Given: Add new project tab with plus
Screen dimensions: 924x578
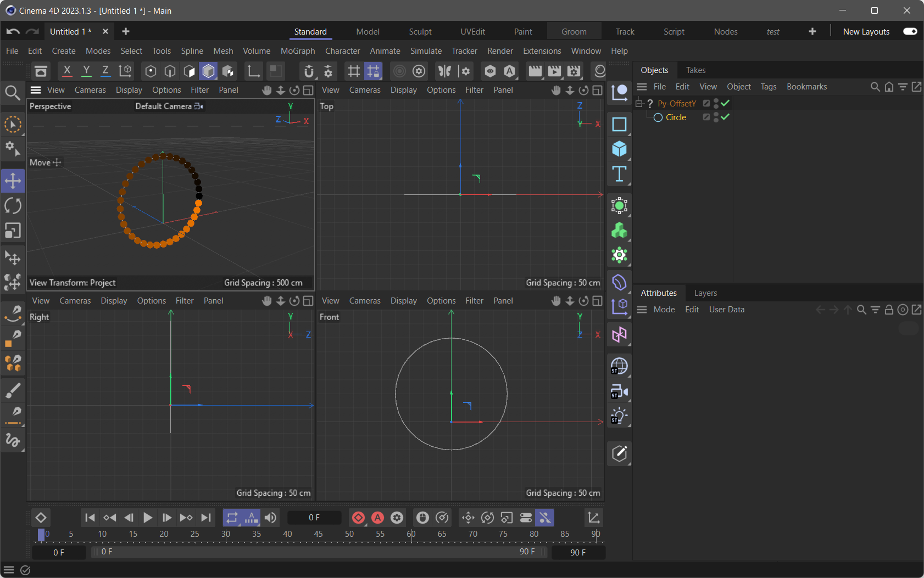Looking at the screenshot, I should click(x=126, y=31).
